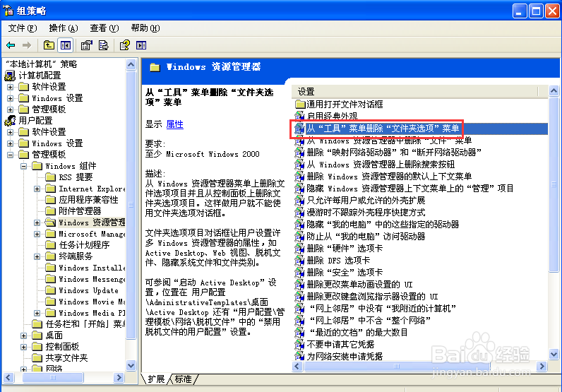
Task: Open the 查看(V) menu
Action: point(104,28)
